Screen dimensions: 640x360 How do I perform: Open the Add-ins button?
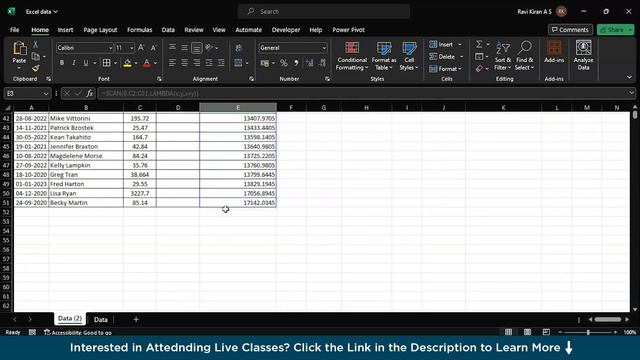coord(554,52)
